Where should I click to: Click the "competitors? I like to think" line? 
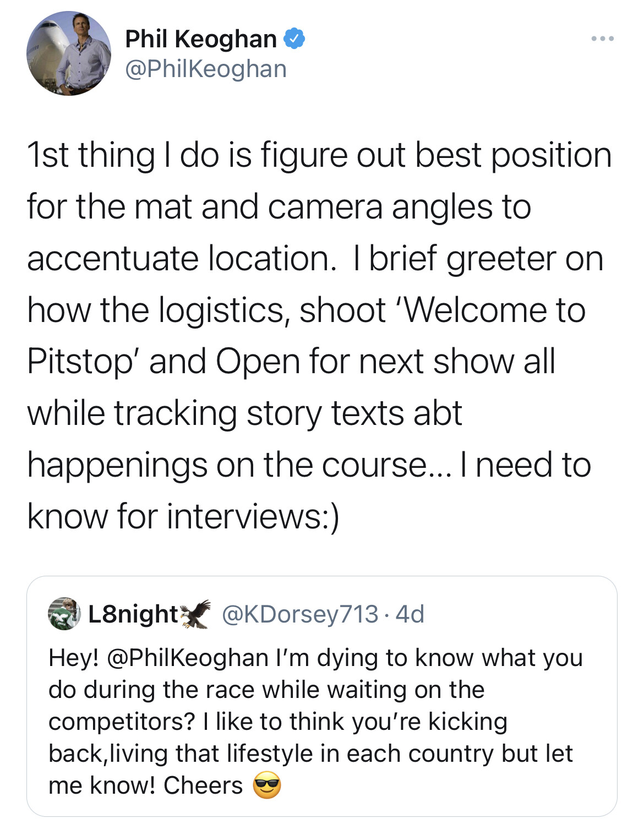click(x=277, y=722)
